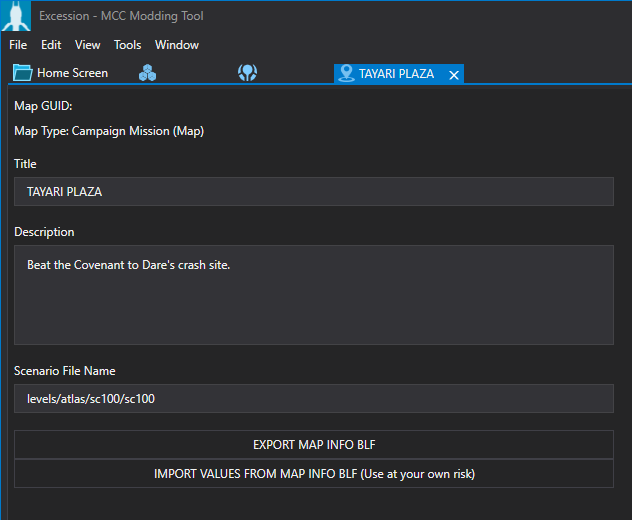Open the Window menu
The width and height of the screenshot is (632, 520).
[177, 45]
